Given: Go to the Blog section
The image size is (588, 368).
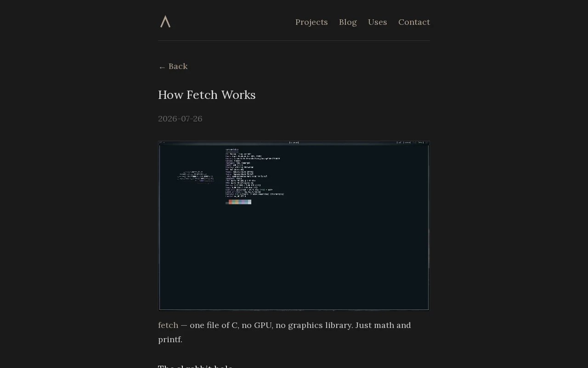Looking at the screenshot, I should pyautogui.click(x=348, y=22).
